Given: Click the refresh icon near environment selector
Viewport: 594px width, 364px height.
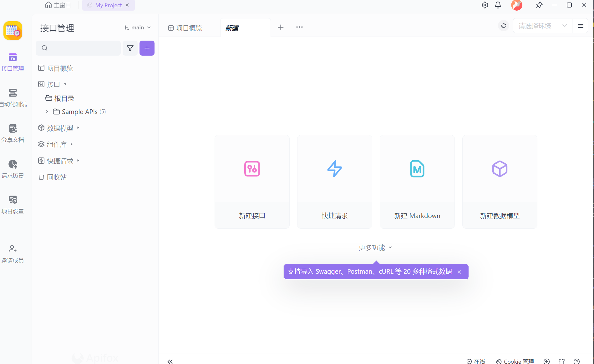Looking at the screenshot, I should click(504, 26).
